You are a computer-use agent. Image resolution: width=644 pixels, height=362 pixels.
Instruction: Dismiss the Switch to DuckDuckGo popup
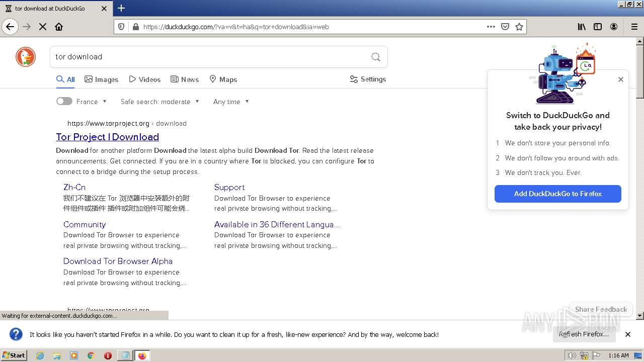tap(621, 79)
